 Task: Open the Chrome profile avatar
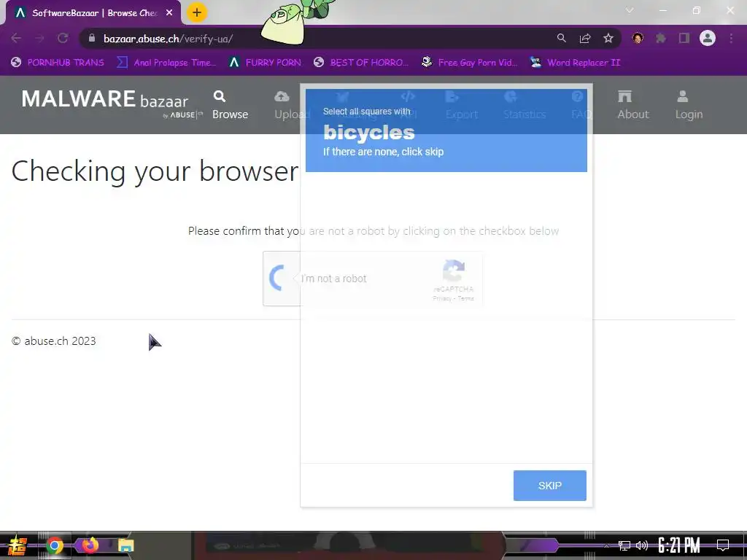pos(708,38)
